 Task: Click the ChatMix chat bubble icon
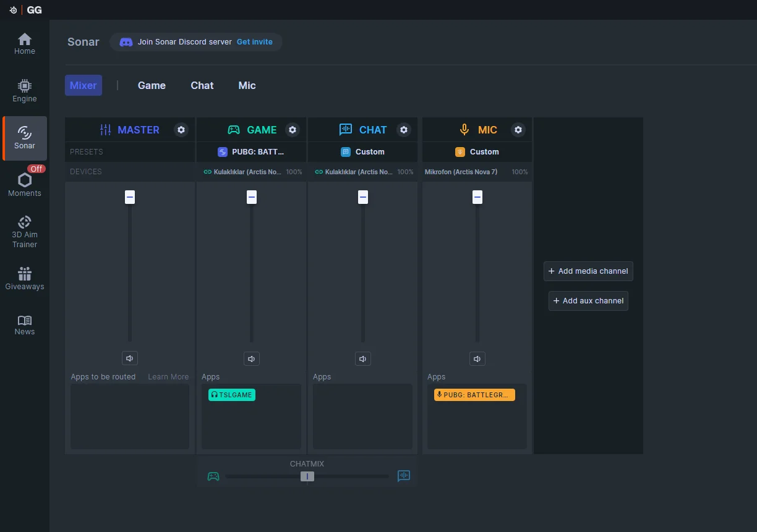click(404, 476)
